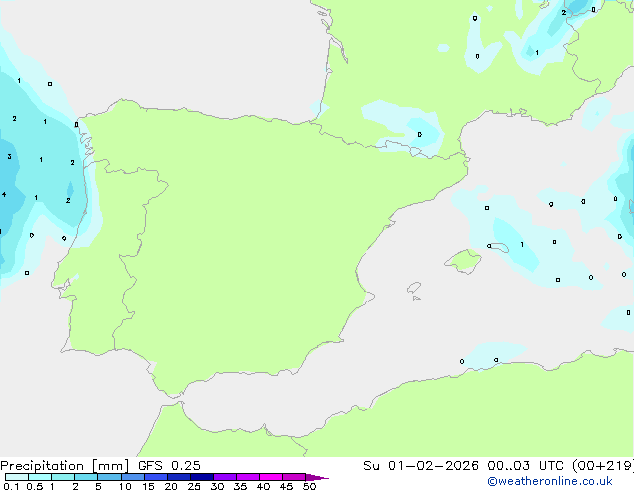Click the Mallorca island on the map
The width and height of the screenshot is (634, 490).
(x=463, y=261)
